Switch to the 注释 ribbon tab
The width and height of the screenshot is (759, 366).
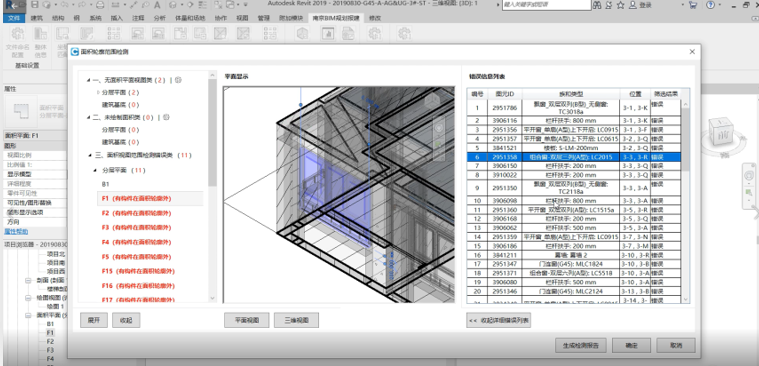coord(138,18)
